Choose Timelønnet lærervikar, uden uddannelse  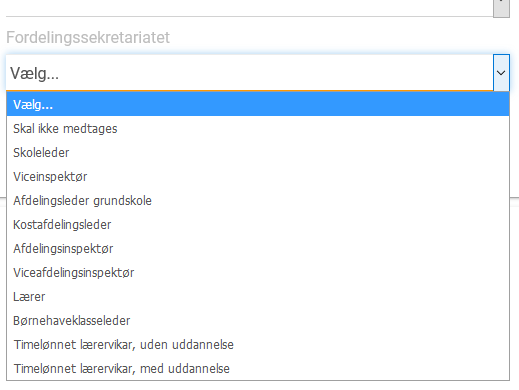click(x=258, y=345)
